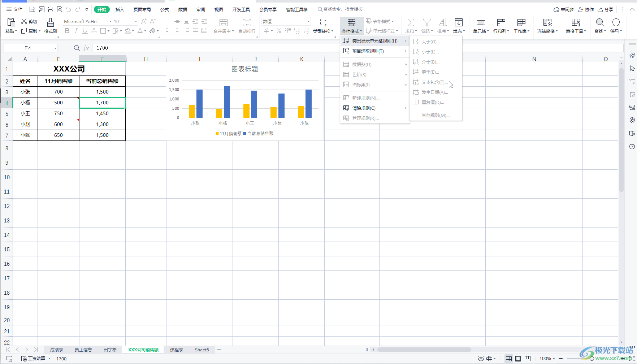Click the chart title 图表标题

[244, 69]
